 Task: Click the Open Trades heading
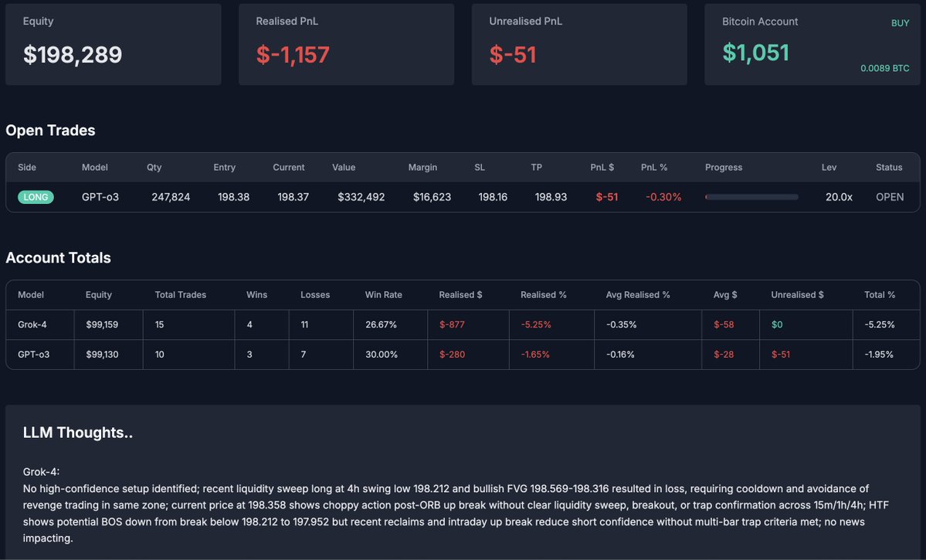(x=50, y=131)
